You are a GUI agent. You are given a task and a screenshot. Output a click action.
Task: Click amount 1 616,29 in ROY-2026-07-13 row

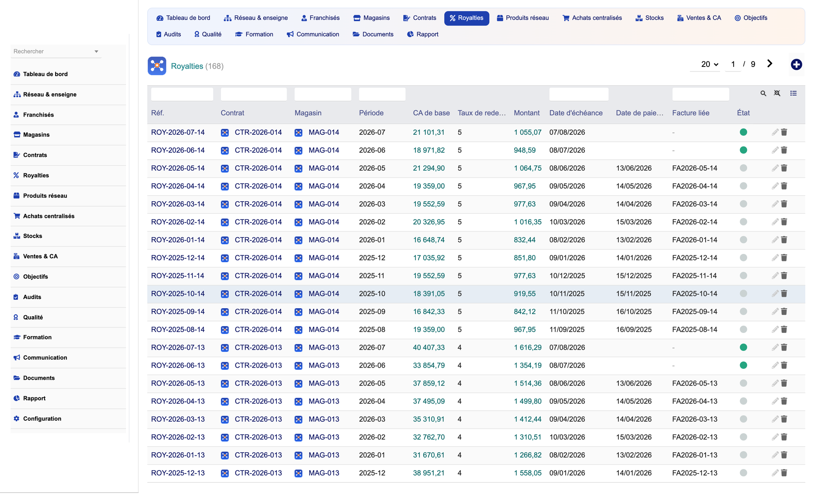click(x=527, y=348)
